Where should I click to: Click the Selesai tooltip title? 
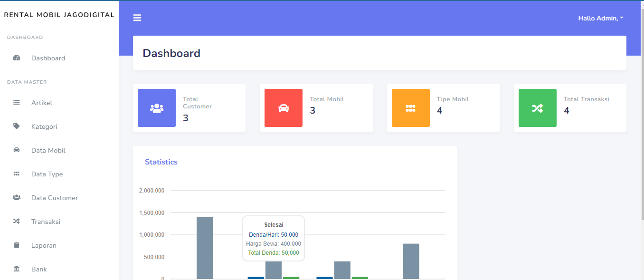(274, 225)
